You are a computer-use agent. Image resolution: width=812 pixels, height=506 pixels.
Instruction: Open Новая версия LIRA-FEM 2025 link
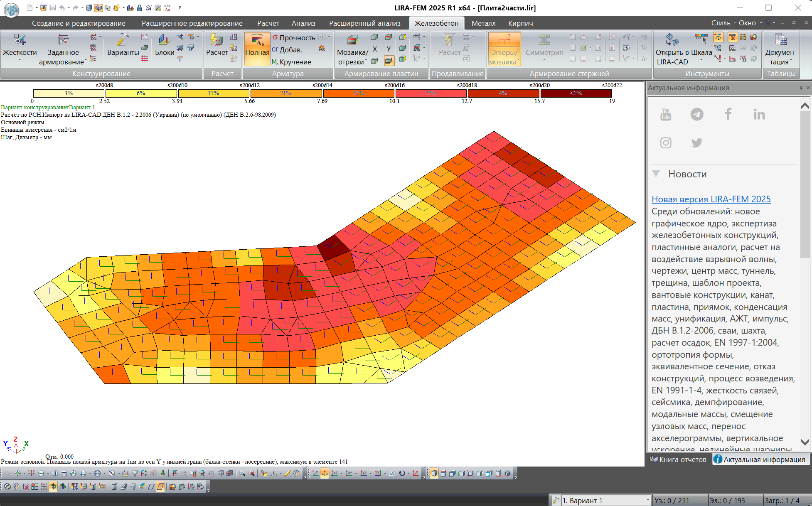pos(711,199)
